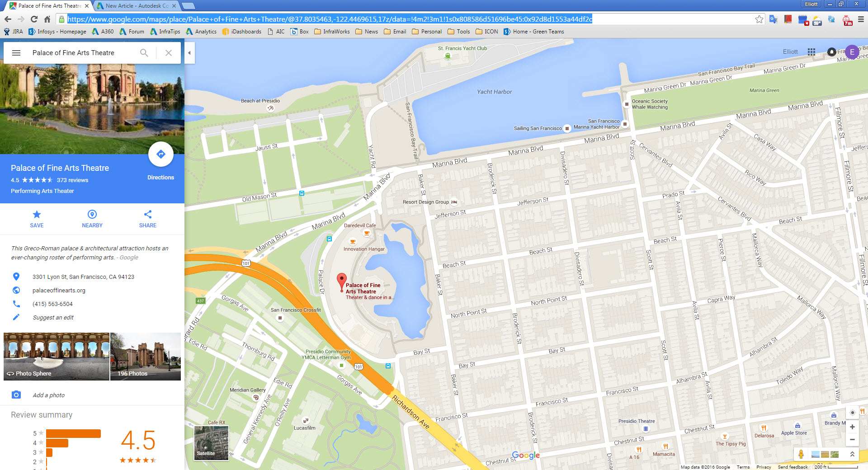Collapse the side panel using the arrow

point(189,53)
